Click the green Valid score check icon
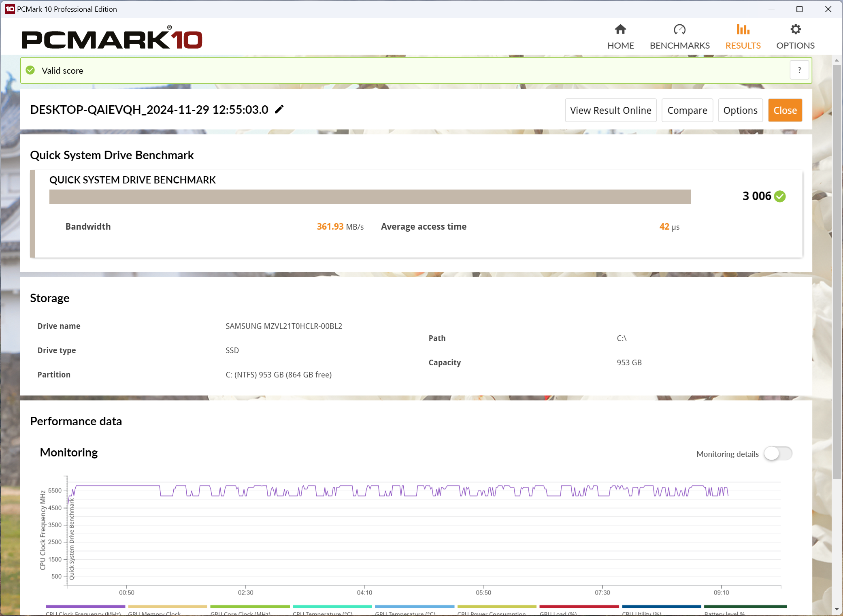 pyautogui.click(x=30, y=70)
